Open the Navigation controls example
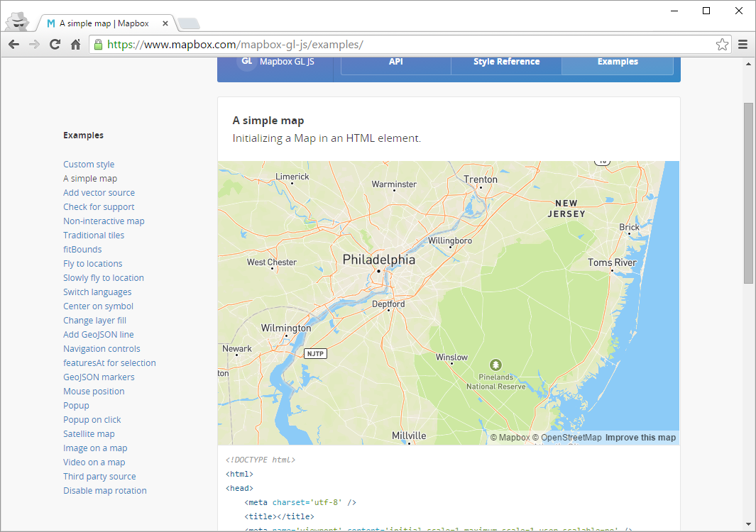 coord(102,349)
